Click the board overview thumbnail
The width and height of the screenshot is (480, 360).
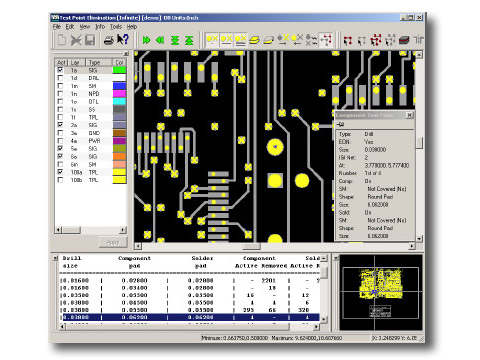[x=381, y=292]
